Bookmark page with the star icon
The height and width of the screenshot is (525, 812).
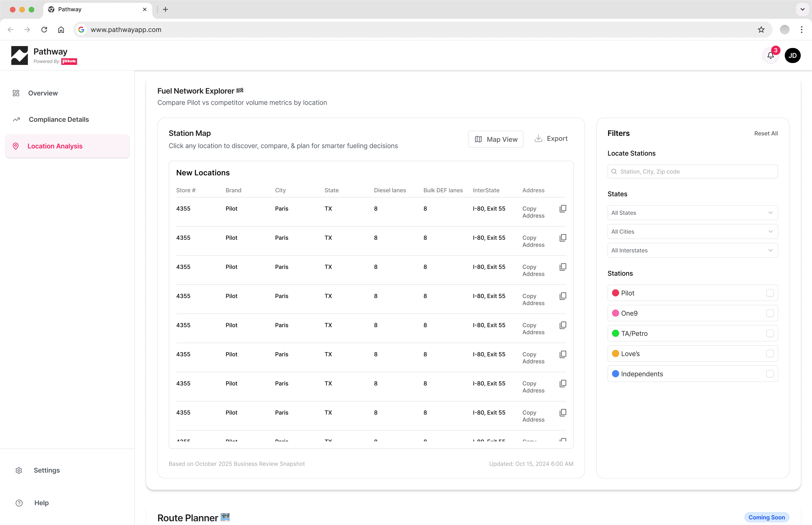click(761, 30)
